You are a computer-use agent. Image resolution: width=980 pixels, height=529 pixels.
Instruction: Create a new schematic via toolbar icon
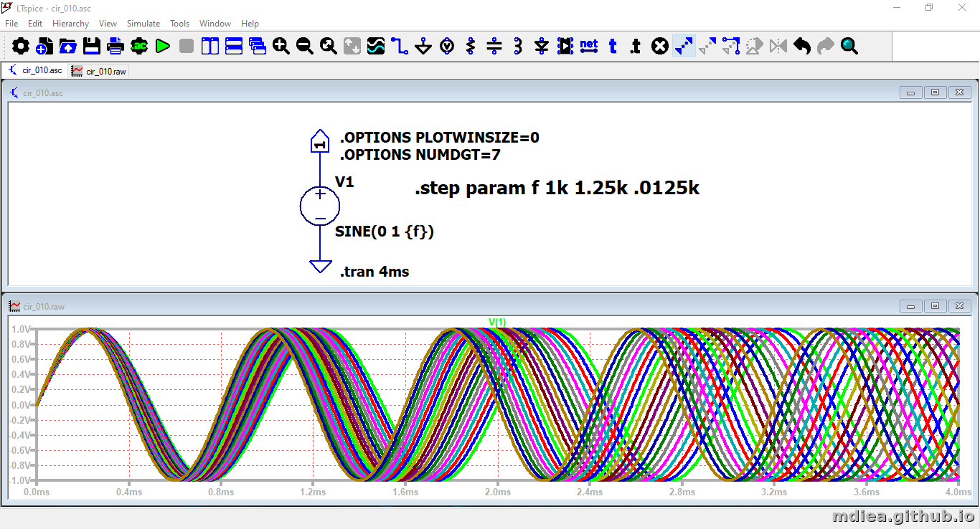(x=44, y=47)
